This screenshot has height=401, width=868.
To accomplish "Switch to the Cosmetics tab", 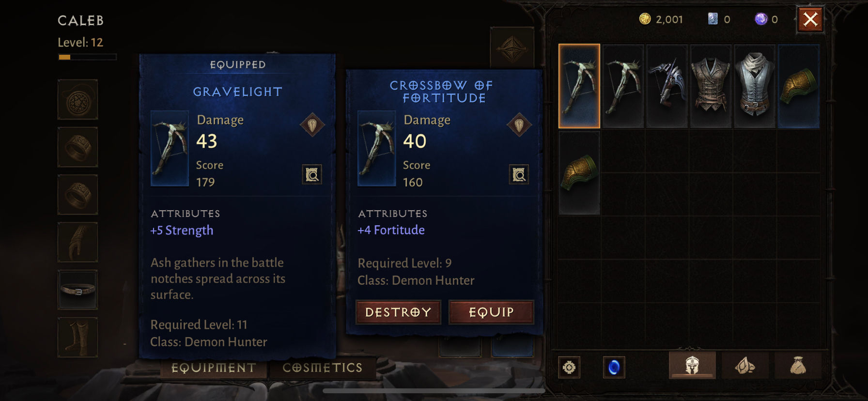I will click(323, 368).
